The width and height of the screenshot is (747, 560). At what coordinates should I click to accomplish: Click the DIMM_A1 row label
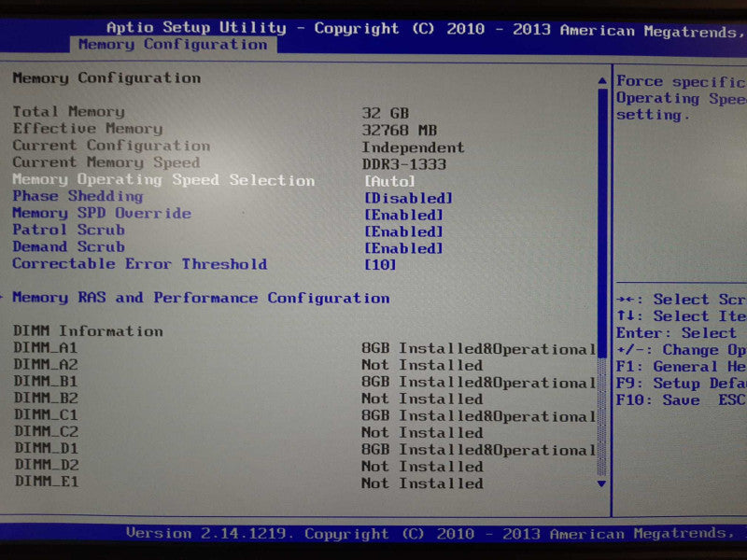point(45,347)
